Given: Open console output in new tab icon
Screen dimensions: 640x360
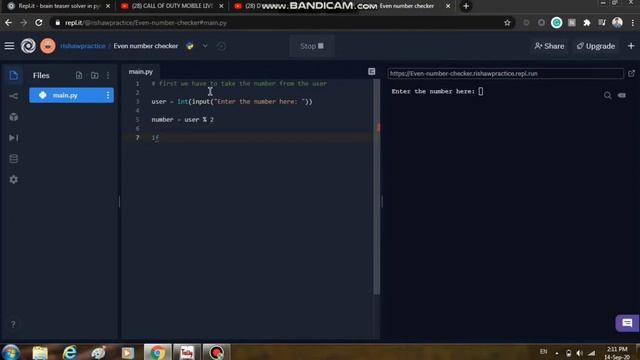Looking at the screenshot, I should [x=631, y=73].
